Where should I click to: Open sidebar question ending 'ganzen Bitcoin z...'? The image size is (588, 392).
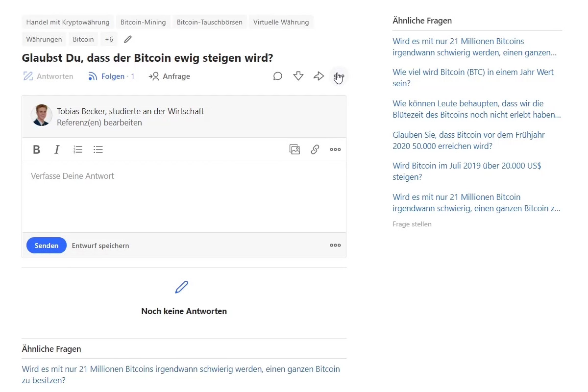coord(477,203)
